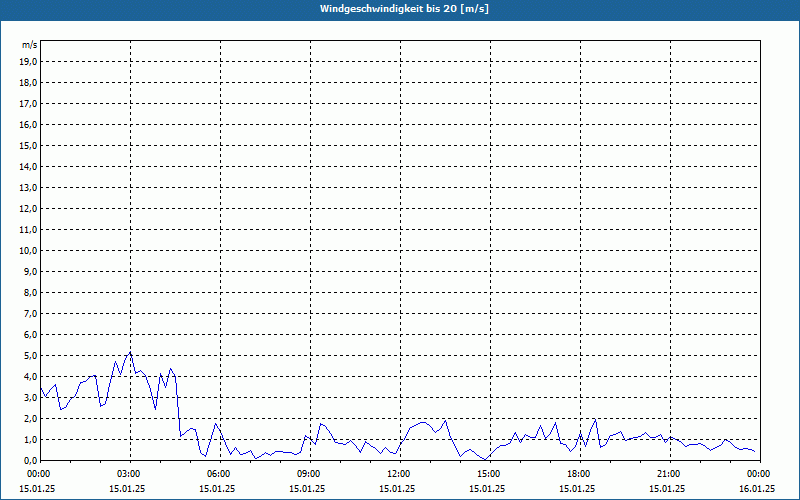Viewport: 800px width, 500px height.
Task: Select the "13,0" y-axis value
Action: tap(28, 187)
